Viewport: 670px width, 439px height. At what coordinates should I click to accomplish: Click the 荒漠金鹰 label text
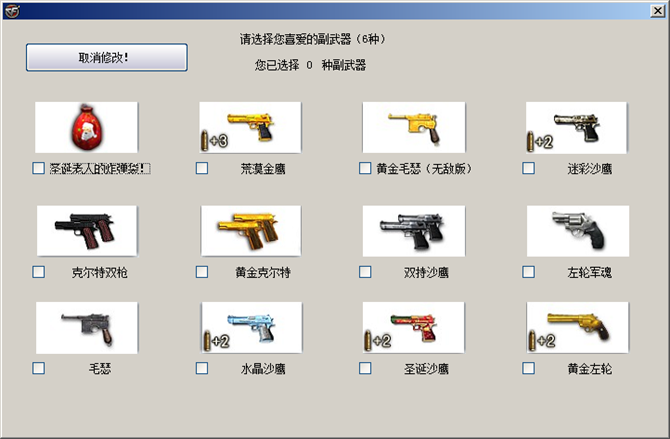click(263, 169)
